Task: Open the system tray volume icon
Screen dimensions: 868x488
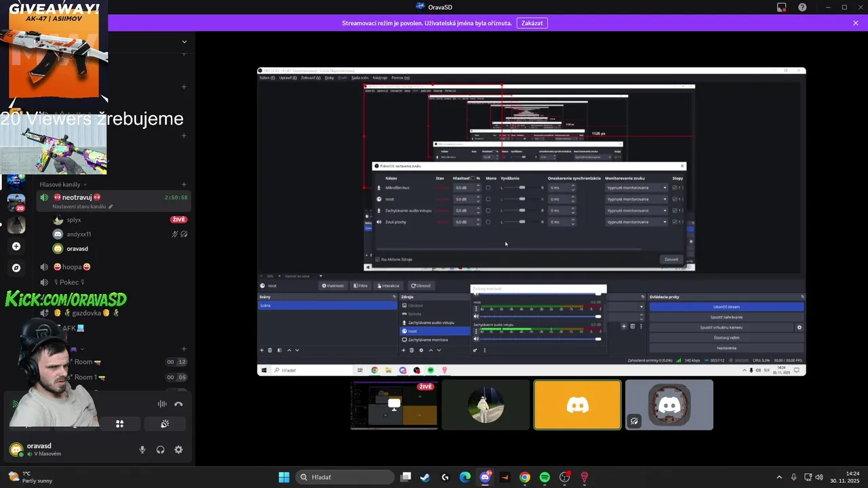Action: coord(819,477)
